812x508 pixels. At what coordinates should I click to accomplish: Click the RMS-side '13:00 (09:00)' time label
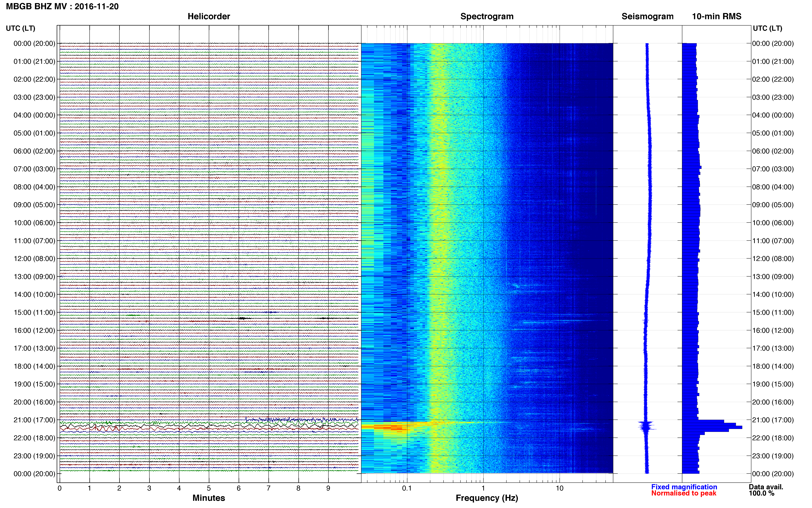click(773, 277)
